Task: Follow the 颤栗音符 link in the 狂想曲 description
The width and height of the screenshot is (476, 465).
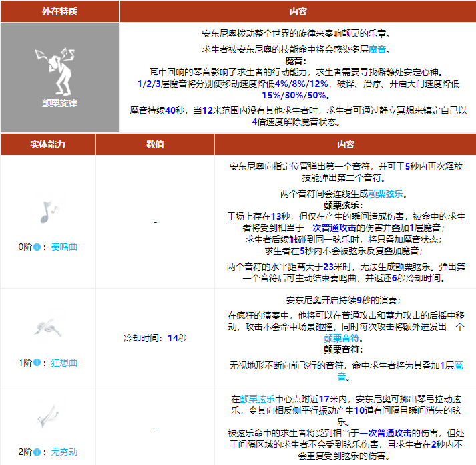Action: click(342, 338)
